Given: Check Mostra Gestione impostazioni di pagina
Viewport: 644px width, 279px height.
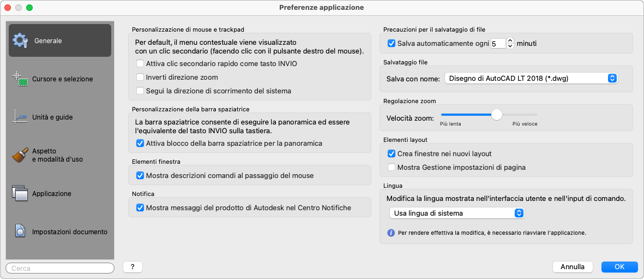Looking at the screenshot, I should [391, 167].
